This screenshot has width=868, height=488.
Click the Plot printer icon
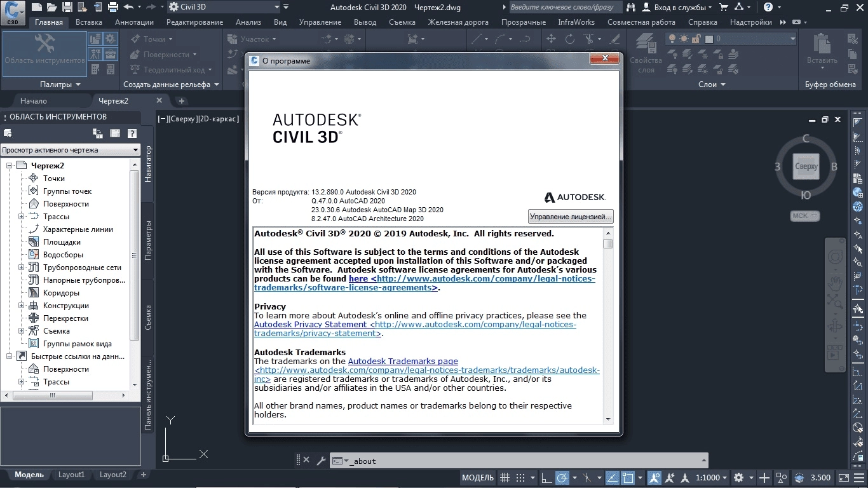tap(113, 7)
